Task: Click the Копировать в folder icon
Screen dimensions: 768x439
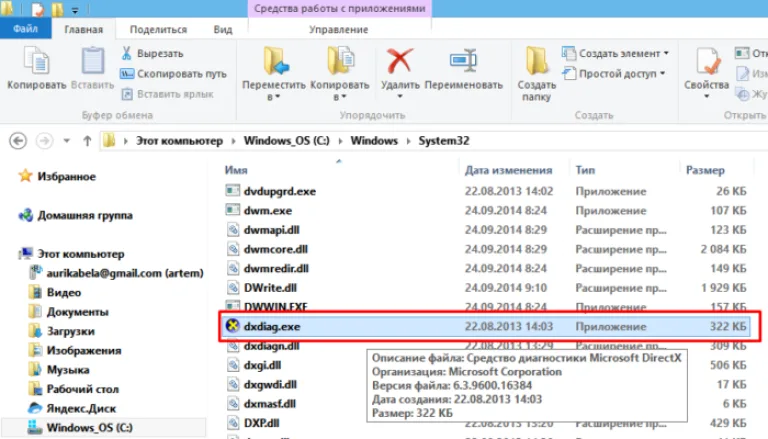Action: tap(340, 61)
